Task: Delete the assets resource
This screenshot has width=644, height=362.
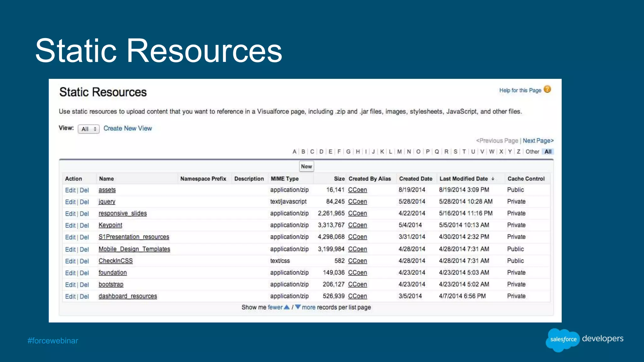Action: click(84, 190)
